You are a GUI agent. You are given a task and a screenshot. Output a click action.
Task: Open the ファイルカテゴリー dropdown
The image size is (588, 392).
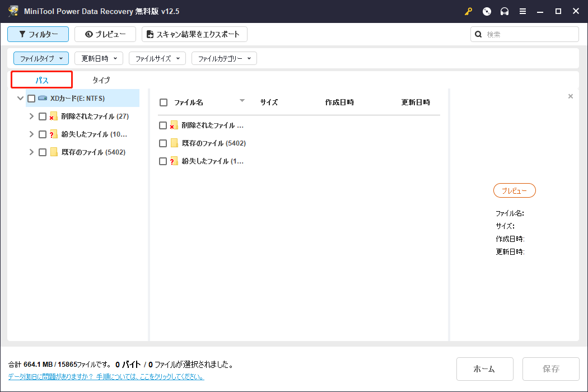(x=224, y=58)
